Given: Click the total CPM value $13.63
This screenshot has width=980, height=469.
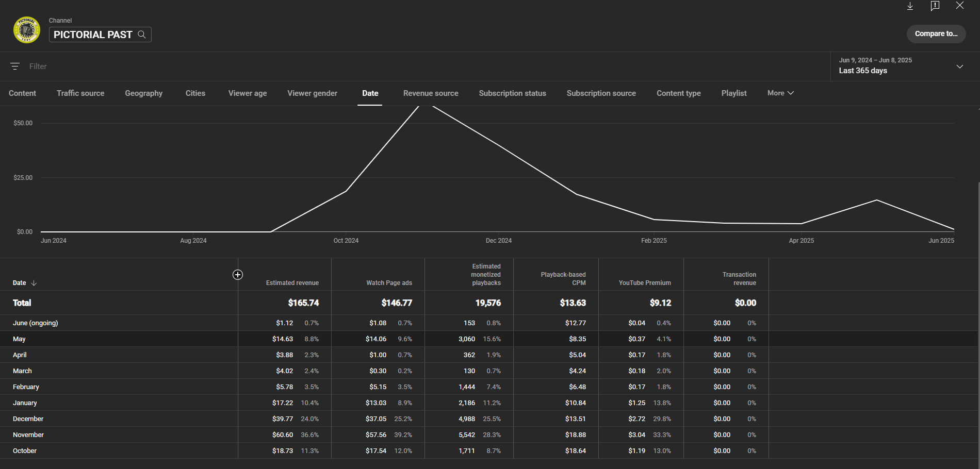Looking at the screenshot, I should (573, 303).
